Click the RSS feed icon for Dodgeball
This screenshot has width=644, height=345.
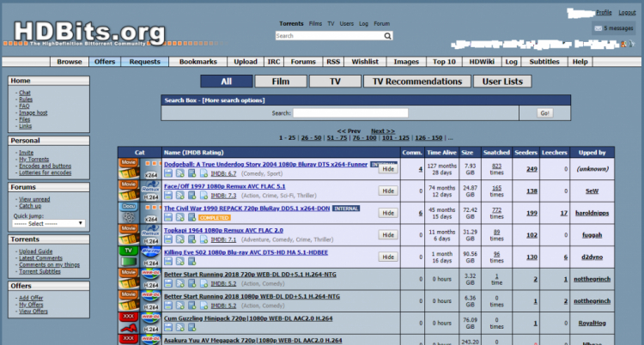[180, 173]
